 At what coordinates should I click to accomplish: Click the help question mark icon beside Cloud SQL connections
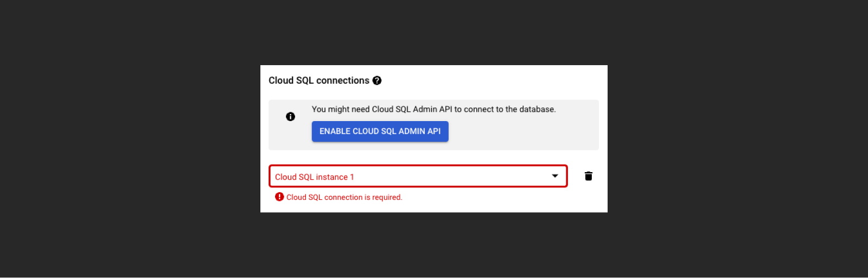tap(377, 80)
